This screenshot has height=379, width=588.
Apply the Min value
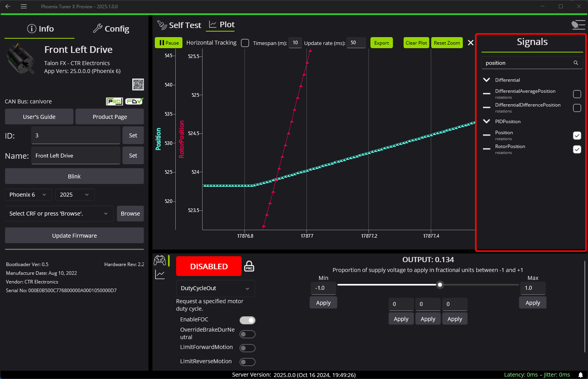pos(323,303)
